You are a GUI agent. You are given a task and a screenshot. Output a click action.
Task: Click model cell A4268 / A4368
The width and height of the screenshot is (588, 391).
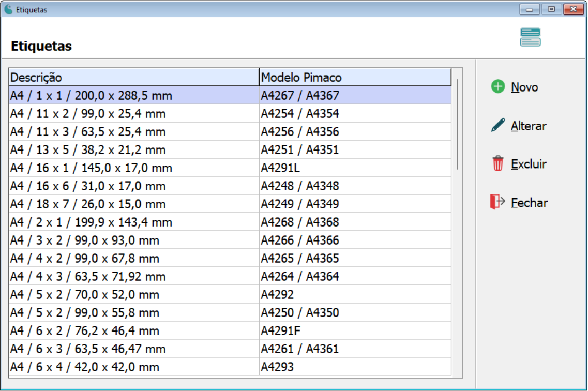355,222
